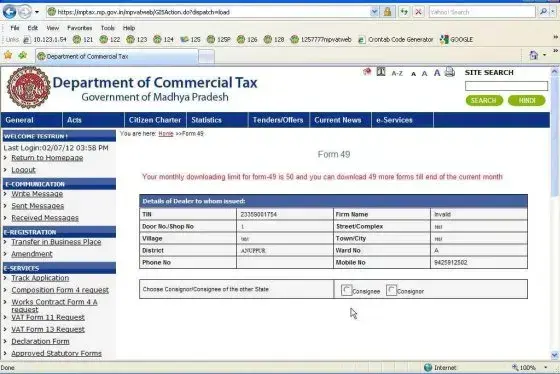
Task: Open the Statistics navigation menu
Action: [217, 120]
